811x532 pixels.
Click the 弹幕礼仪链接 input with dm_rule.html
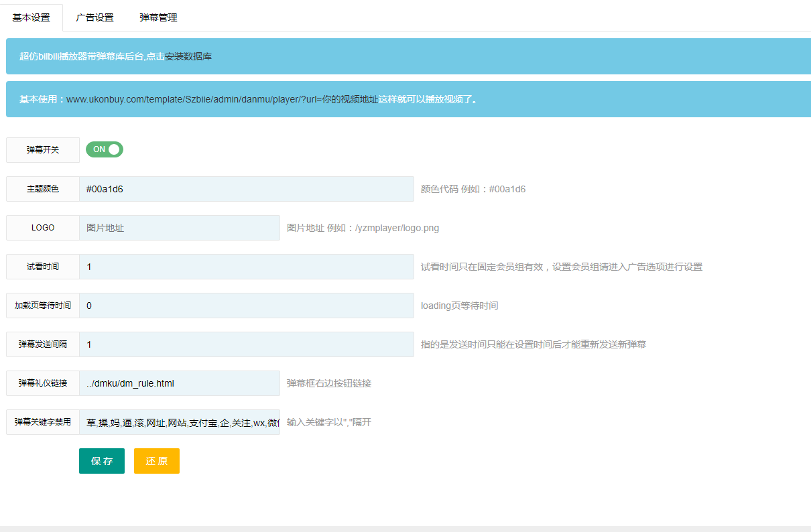tap(181, 383)
